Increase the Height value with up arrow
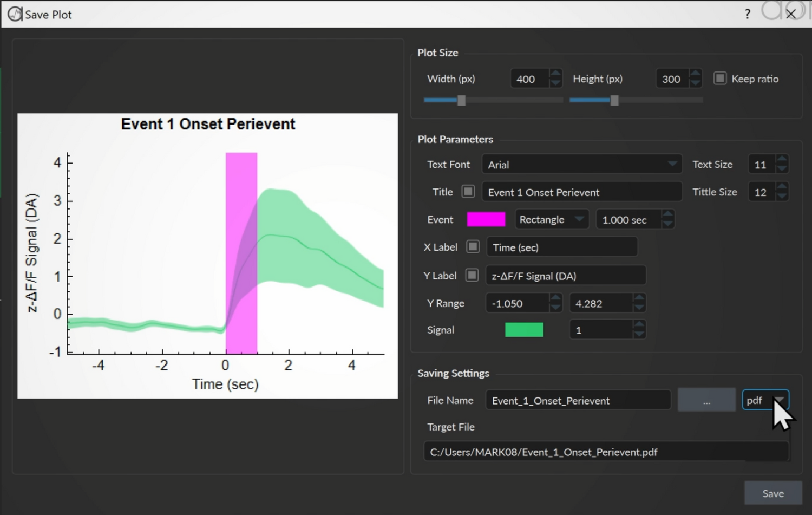Image resolution: width=812 pixels, height=515 pixels. click(x=696, y=74)
